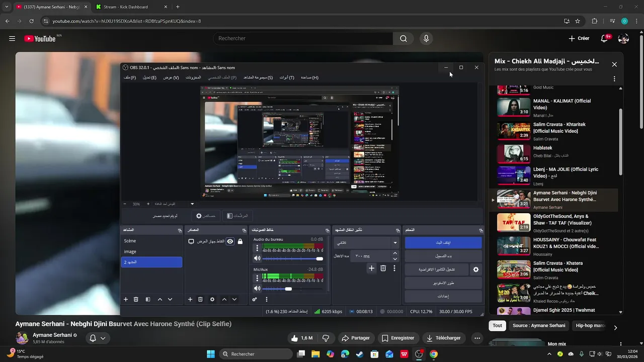Image resolution: width=644 pixels, height=362 pixels.
Task: Click Télécharger download button
Action: 443,338
